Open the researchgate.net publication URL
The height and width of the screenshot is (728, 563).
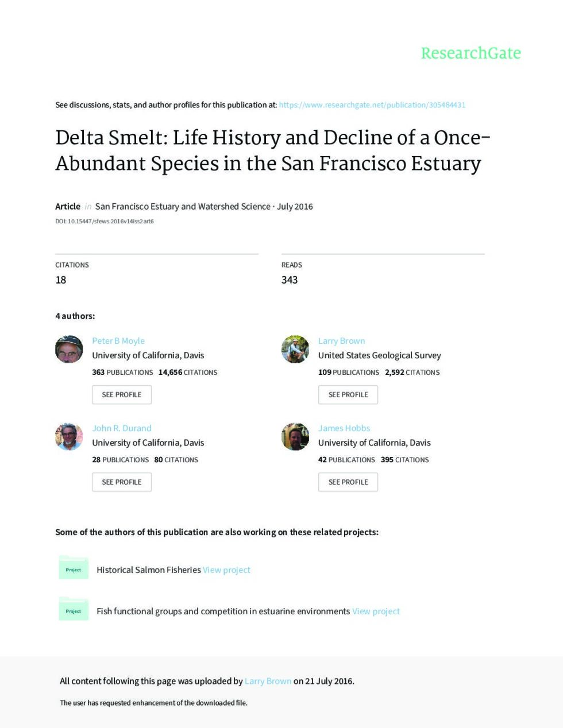pos(372,105)
